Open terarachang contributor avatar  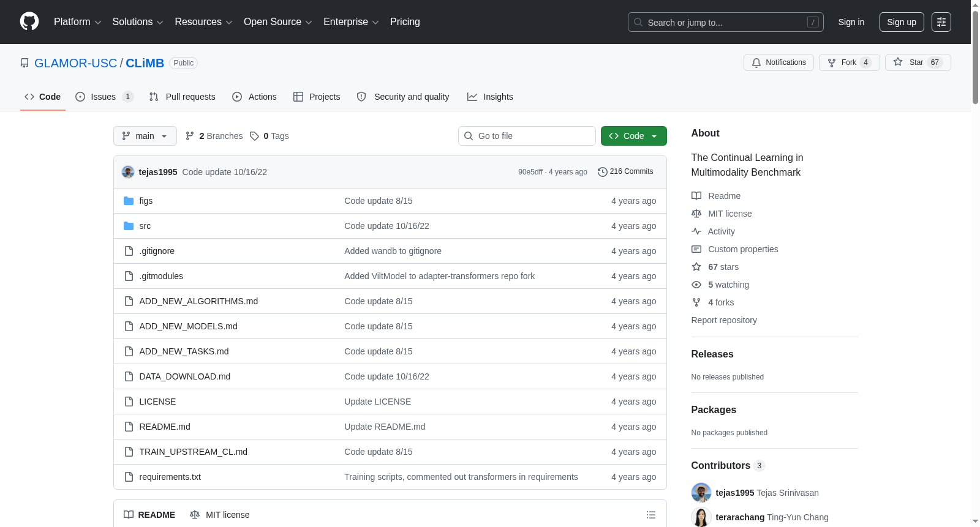[701, 517]
